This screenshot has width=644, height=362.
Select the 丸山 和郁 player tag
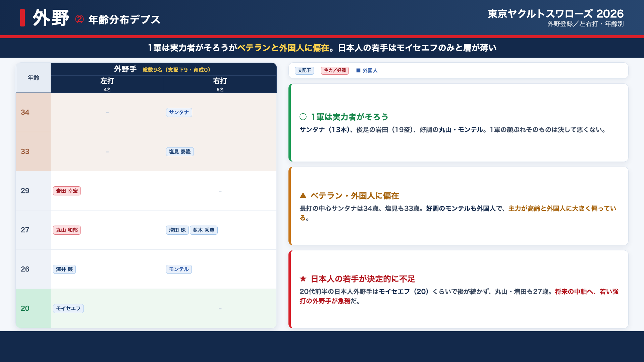coord(67,230)
